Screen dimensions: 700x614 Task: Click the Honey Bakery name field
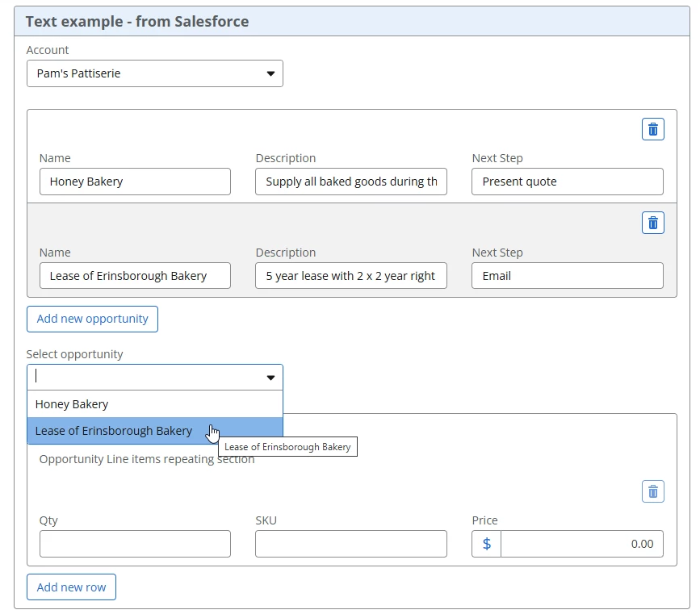coord(135,182)
